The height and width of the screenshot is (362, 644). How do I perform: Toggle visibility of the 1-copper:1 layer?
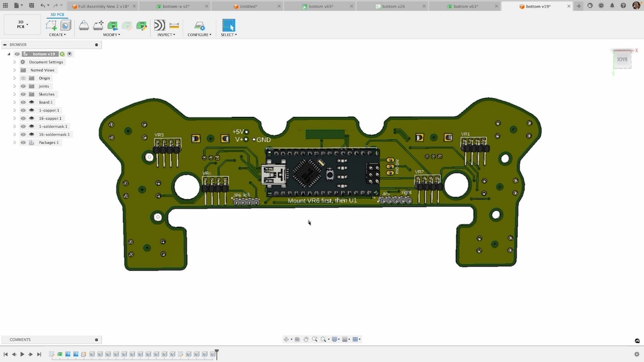point(23,110)
